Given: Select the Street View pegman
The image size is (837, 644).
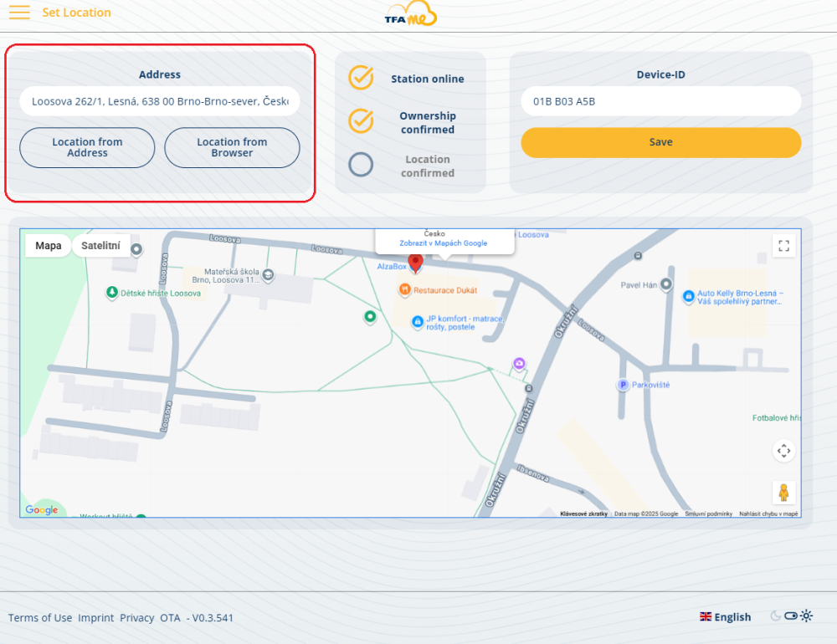Looking at the screenshot, I should click(783, 493).
